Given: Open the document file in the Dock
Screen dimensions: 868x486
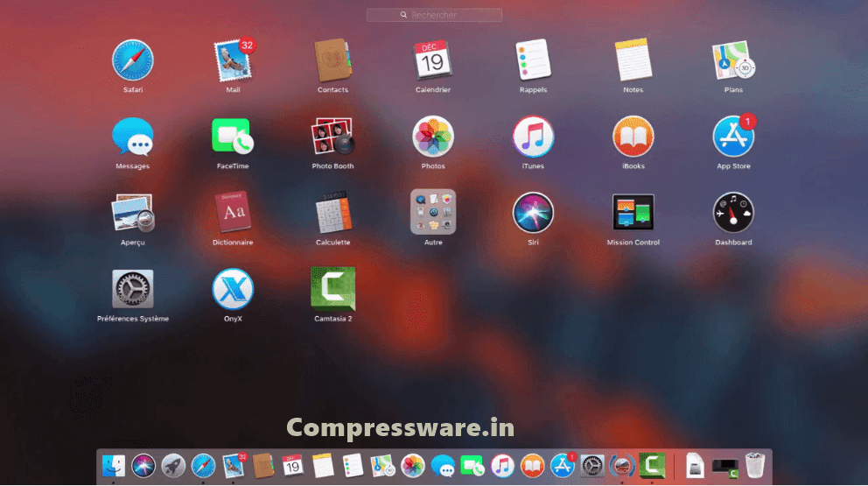Looking at the screenshot, I should click(695, 466).
